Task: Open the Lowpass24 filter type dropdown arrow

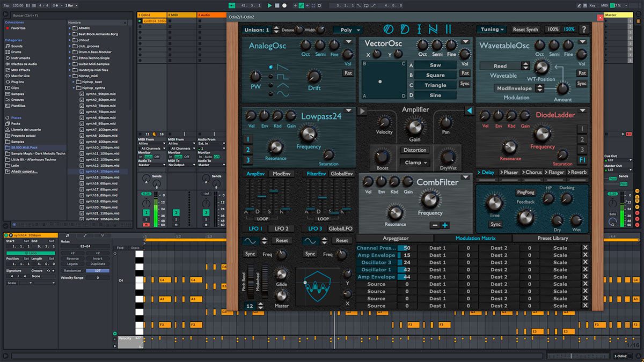Action: [349, 111]
